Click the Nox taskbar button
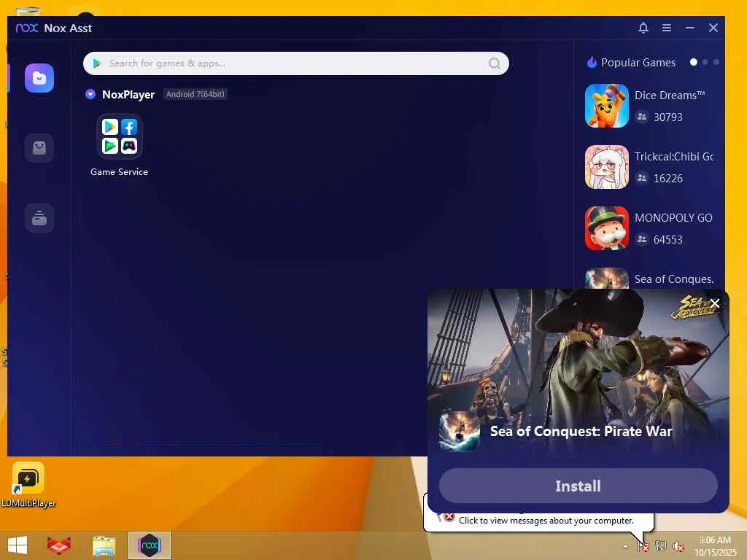Image resolution: width=747 pixels, height=560 pixels. click(149, 545)
